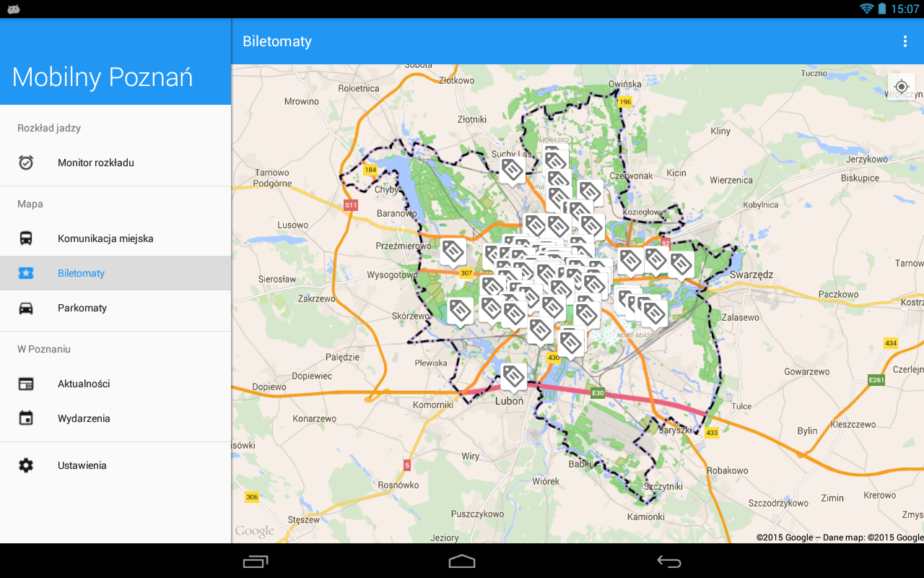Tap the Android back button
Image resolution: width=924 pixels, height=578 pixels.
click(x=668, y=561)
